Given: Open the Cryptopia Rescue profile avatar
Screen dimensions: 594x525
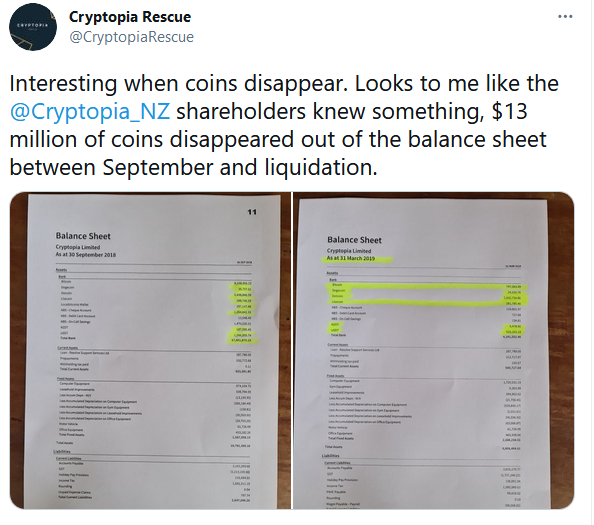Looking at the screenshot, I should coord(33,27).
